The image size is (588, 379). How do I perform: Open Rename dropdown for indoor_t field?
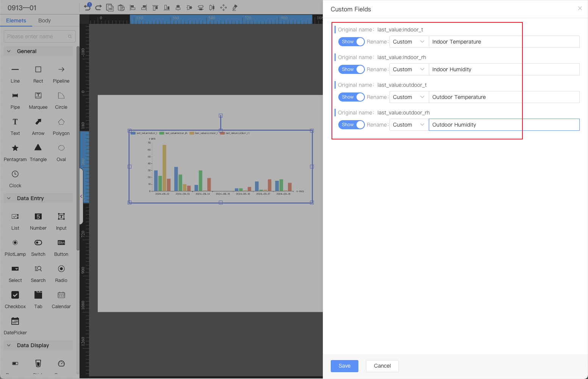pos(409,42)
